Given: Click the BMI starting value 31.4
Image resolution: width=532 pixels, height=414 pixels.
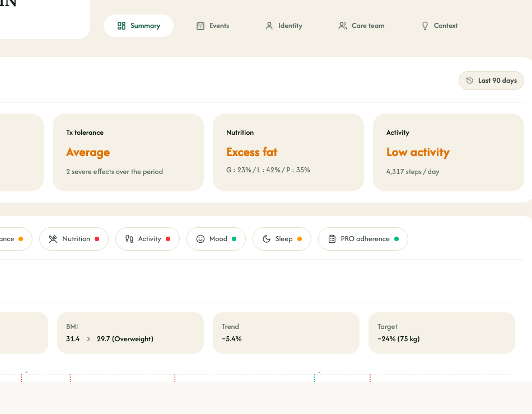Looking at the screenshot, I should click(x=73, y=339).
